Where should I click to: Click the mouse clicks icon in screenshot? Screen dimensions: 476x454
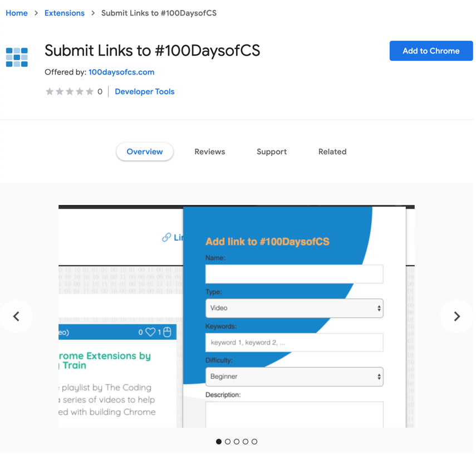coord(167,332)
